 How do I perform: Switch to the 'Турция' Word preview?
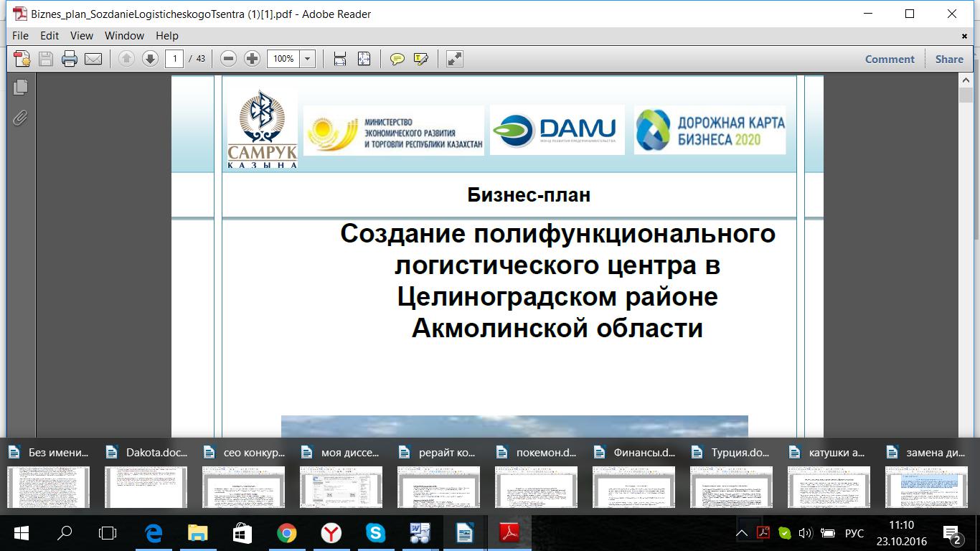click(x=731, y=478)
